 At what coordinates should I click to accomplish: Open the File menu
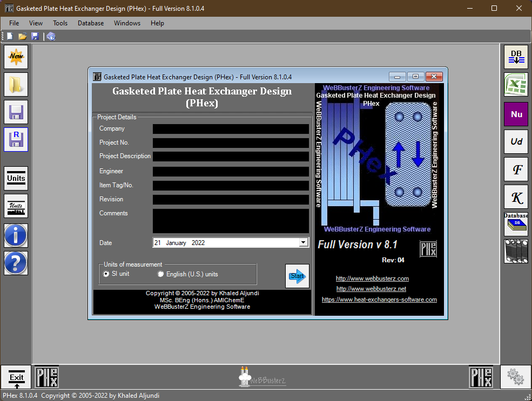(x=14, y=23)
